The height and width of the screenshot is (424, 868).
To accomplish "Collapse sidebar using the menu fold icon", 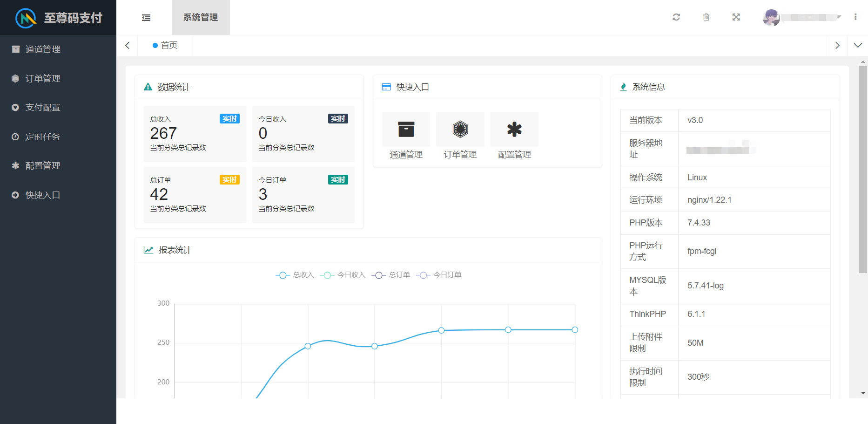I will pyautogui.click(x=146, y=18).
